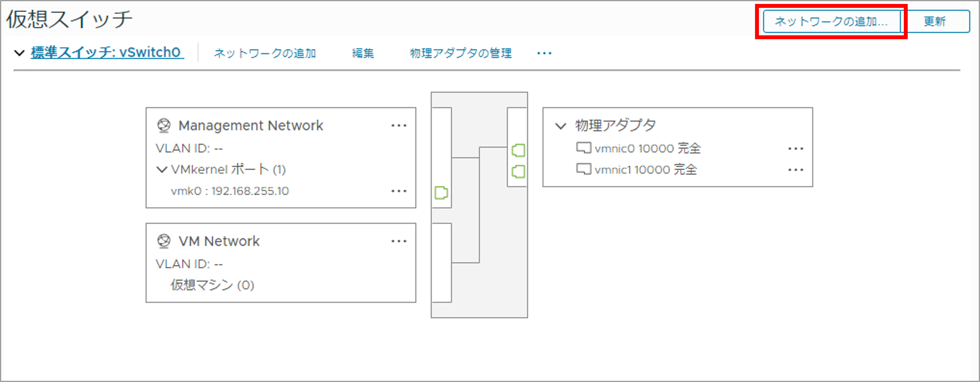Click the Management Network VLAN ID: -- text
This screenshot has width=980, height=382.
tap(189, 148)
